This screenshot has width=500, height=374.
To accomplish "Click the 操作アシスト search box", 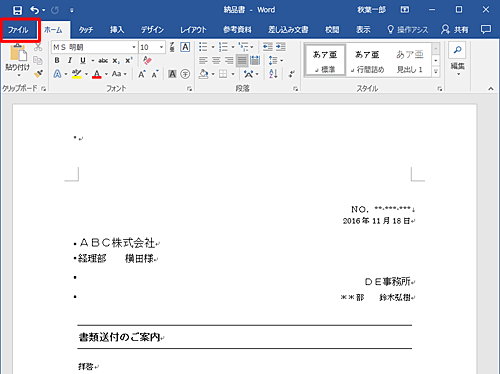I will [x=407, y=30].
